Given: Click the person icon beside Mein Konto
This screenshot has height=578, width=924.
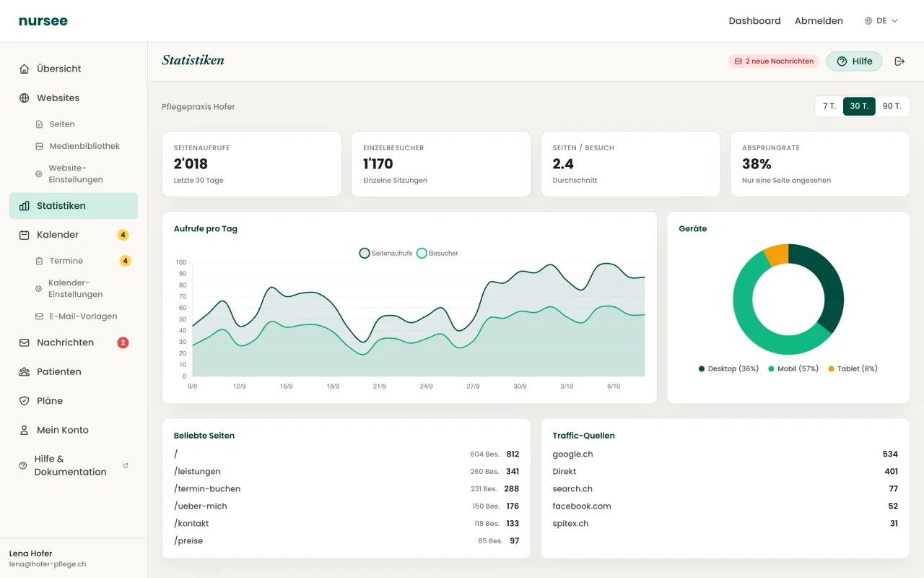Looking at the screenshot, I should [24, 430].
